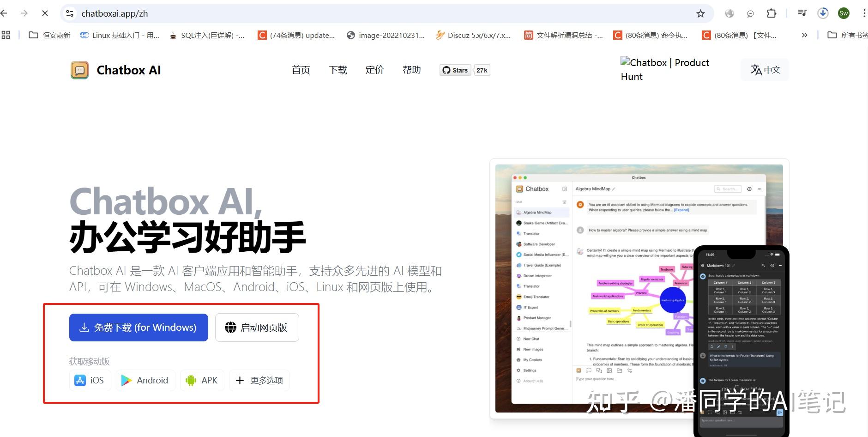Screen dimensions: 868x437
Task: Click the chat bubble extension icon
Action: pos(750,13)
